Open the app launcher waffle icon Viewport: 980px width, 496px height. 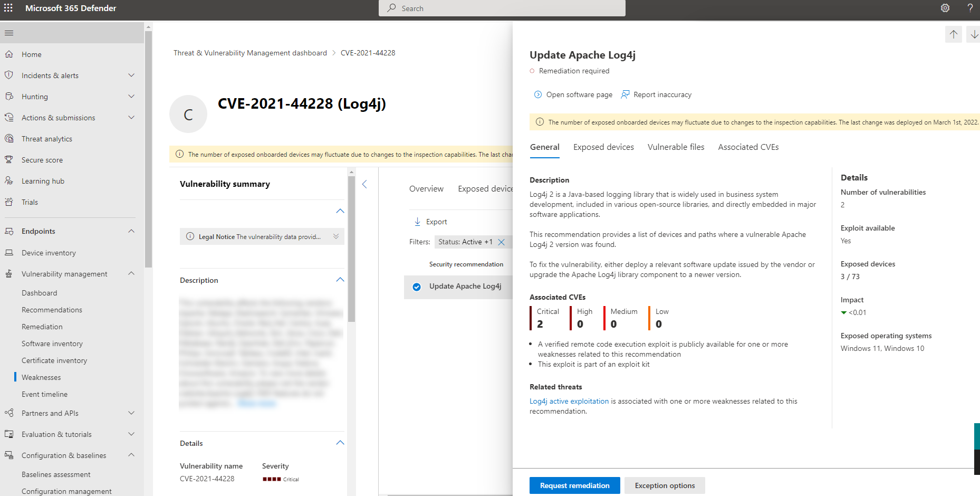click(x=8, y=8)
